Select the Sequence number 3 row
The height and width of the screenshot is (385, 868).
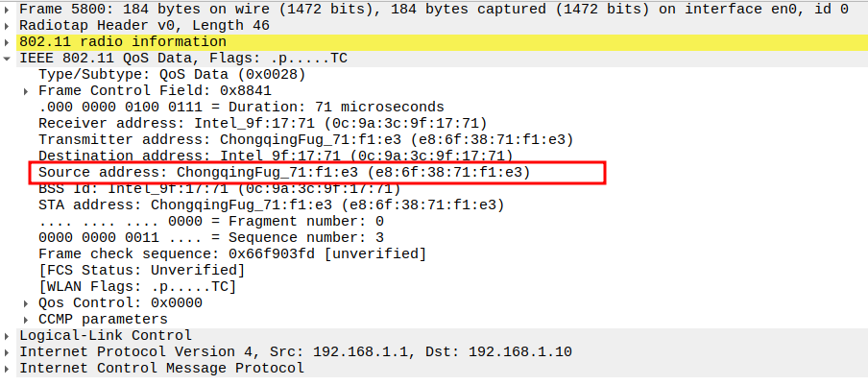pyautogui.click(x=211, y=237)
